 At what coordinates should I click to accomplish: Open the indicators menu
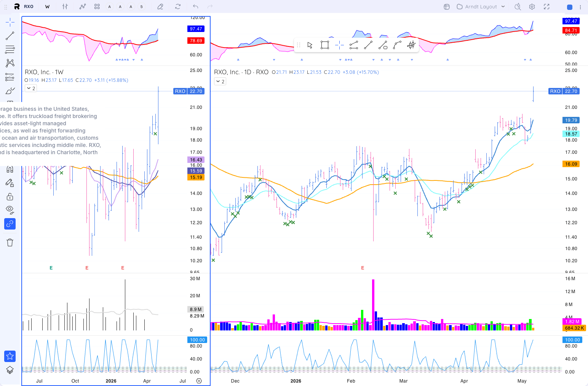(x=83, y=6)
